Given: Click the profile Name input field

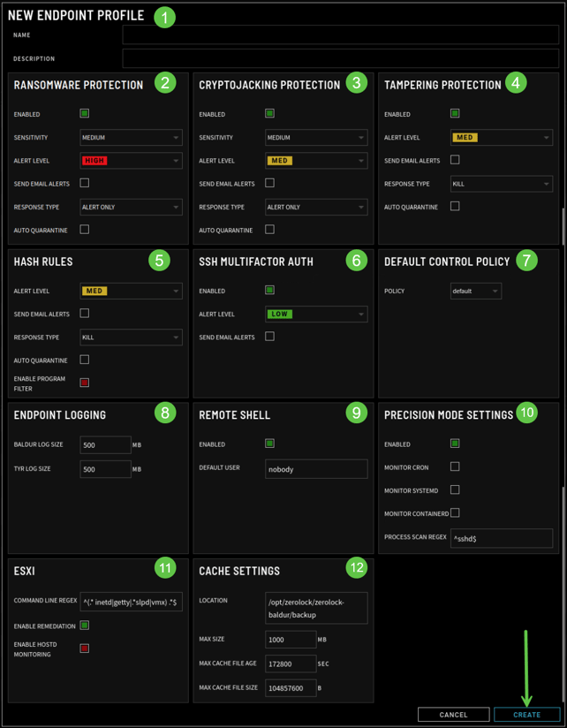Looking at the screenshot, I should tap(340, 34).
